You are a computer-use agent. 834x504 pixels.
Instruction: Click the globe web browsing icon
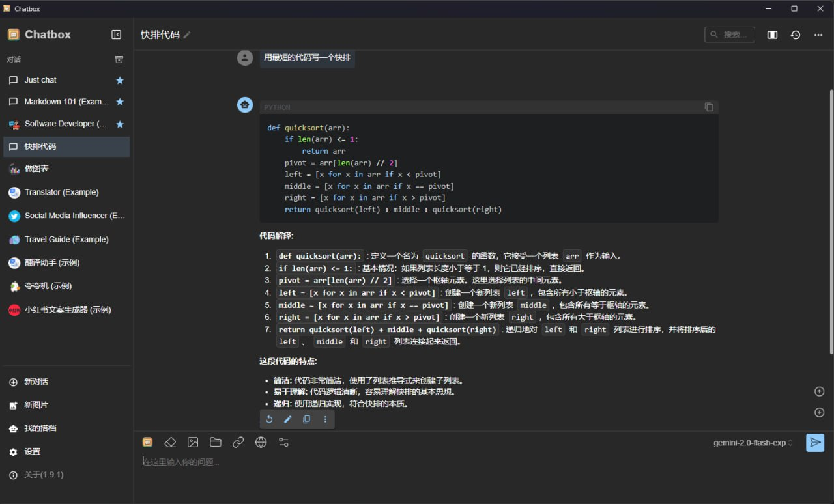261,443
